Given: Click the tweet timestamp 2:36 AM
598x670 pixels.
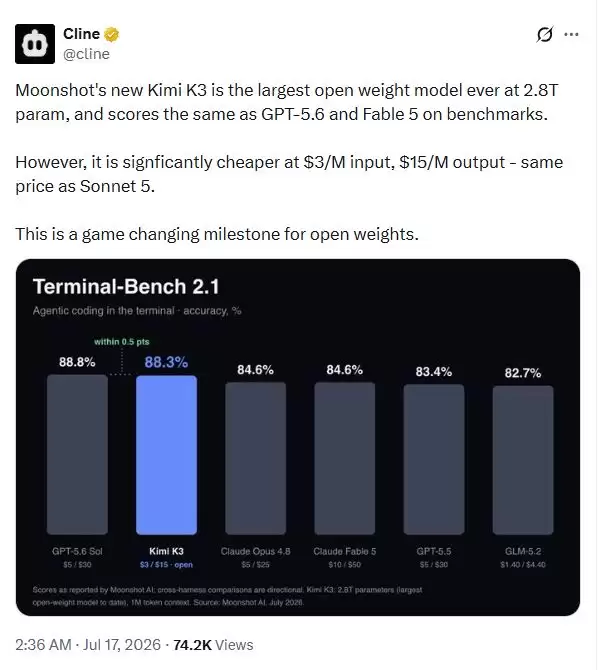Looking at the screenshot, I should [43, 644].
